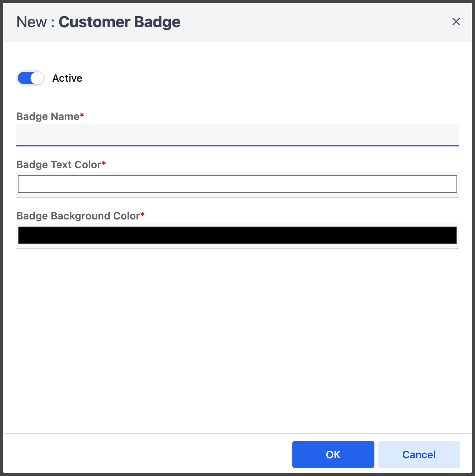Click the Badge Name field label
Screen dimensions: 475x476
tap(48, 116)
